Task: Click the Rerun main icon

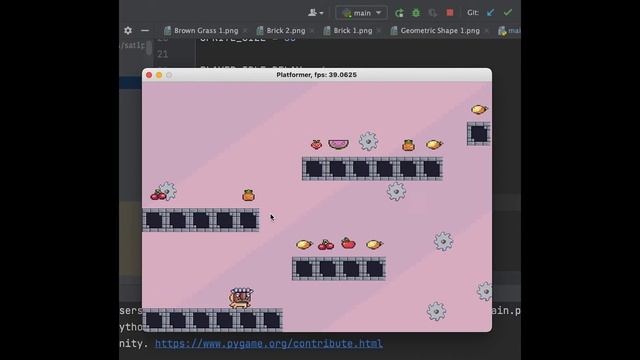Action: (399, 13)
